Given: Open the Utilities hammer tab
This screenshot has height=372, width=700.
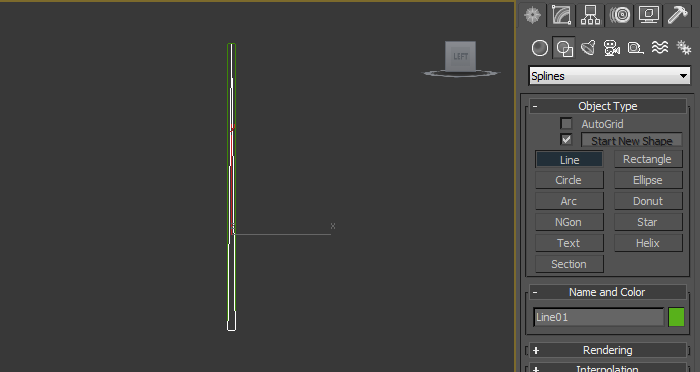Looking at the screenshot, I should [x=677, y=15].
